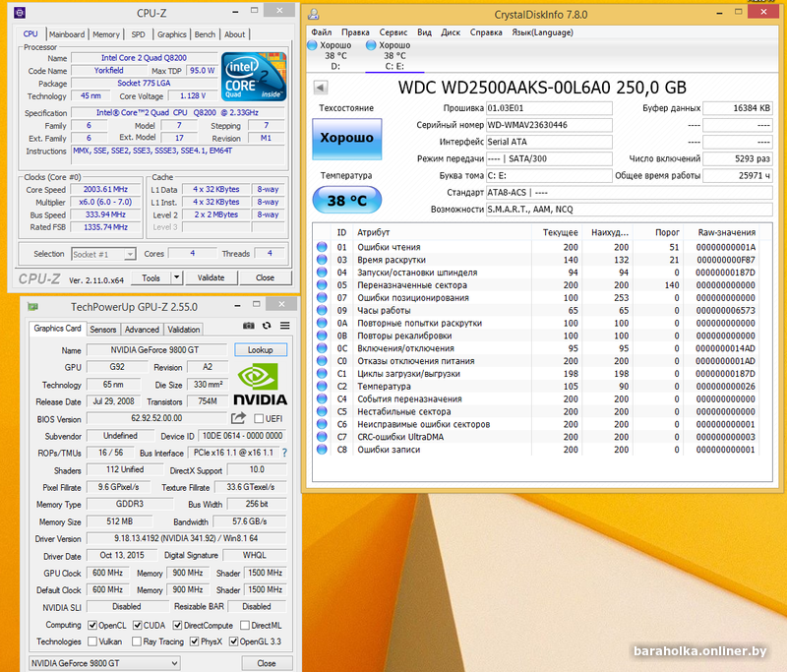Click previous disk arrow in CrystalDiskInfo

click(x=321, y=88)
